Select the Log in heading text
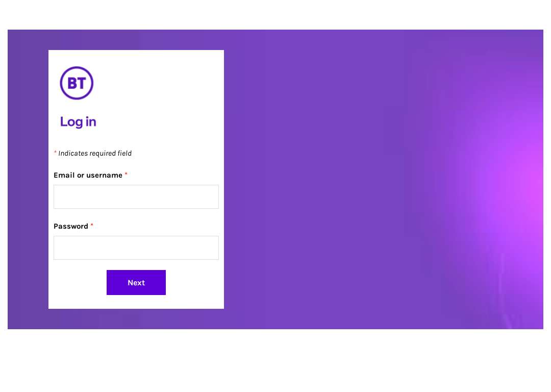Image resolution: width=551 pixels, height=392 pixels. (x=78, y=122)
